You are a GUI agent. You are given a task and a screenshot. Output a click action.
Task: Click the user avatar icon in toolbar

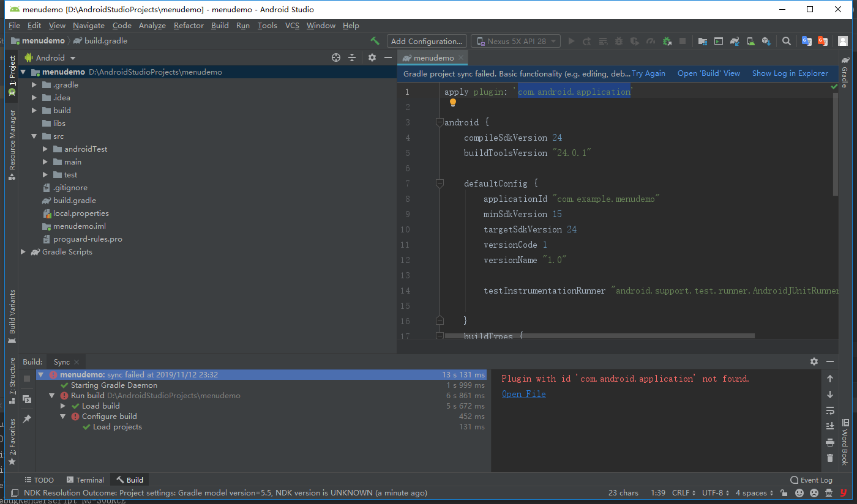[843, 41]
